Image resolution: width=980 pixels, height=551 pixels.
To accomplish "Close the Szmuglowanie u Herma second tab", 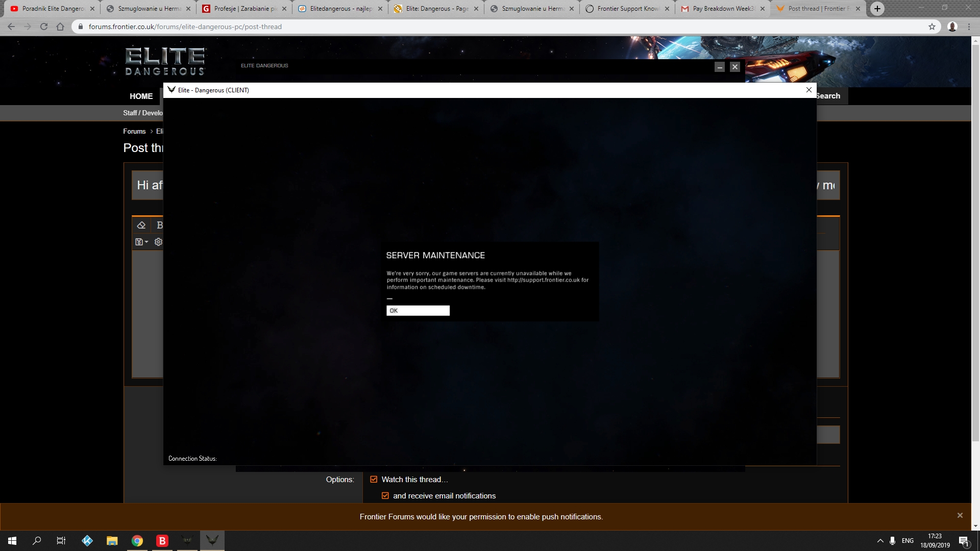I will click(572, 9).
